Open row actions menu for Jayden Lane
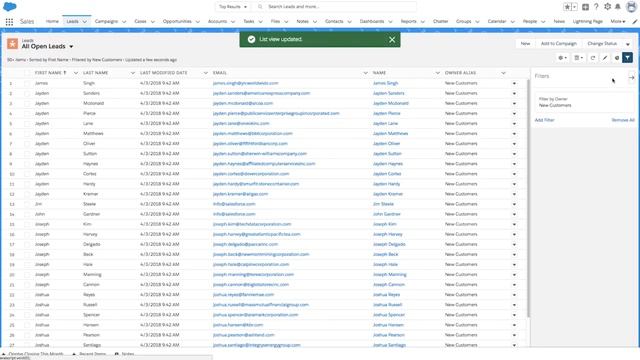The height and width of the screenshot is (360, 640). [514, 124]
